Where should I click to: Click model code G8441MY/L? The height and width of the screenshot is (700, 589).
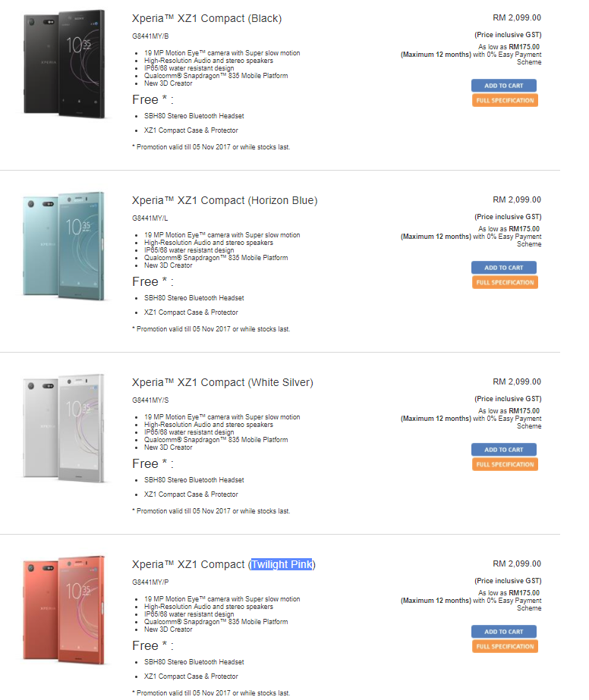coord(150,218)
